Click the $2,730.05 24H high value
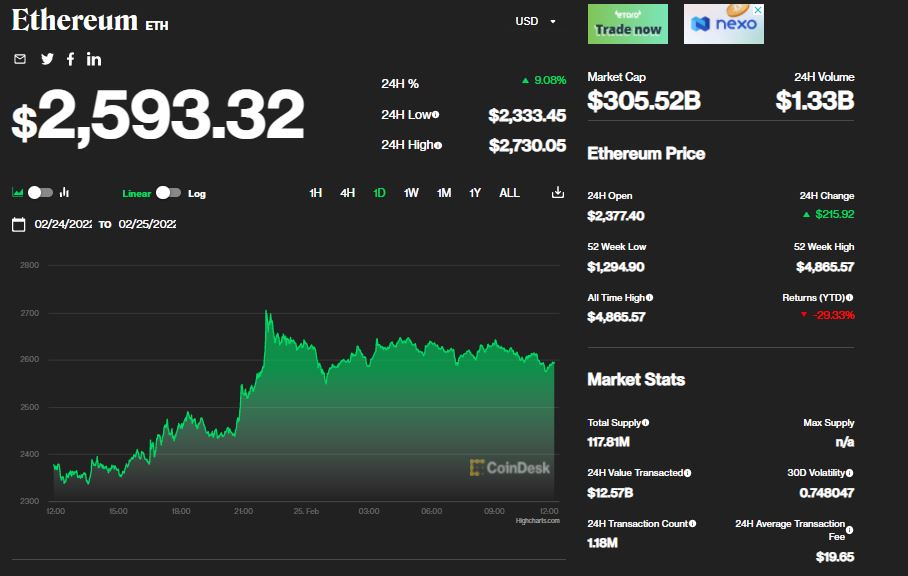908x576 pixels. coord(527,145)
